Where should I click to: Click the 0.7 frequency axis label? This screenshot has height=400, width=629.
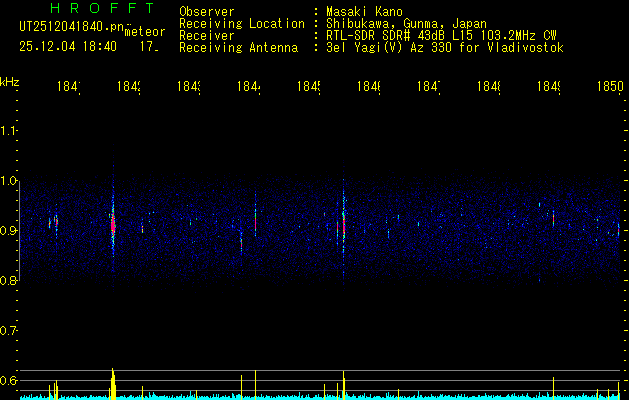click(x=8, y=331)
